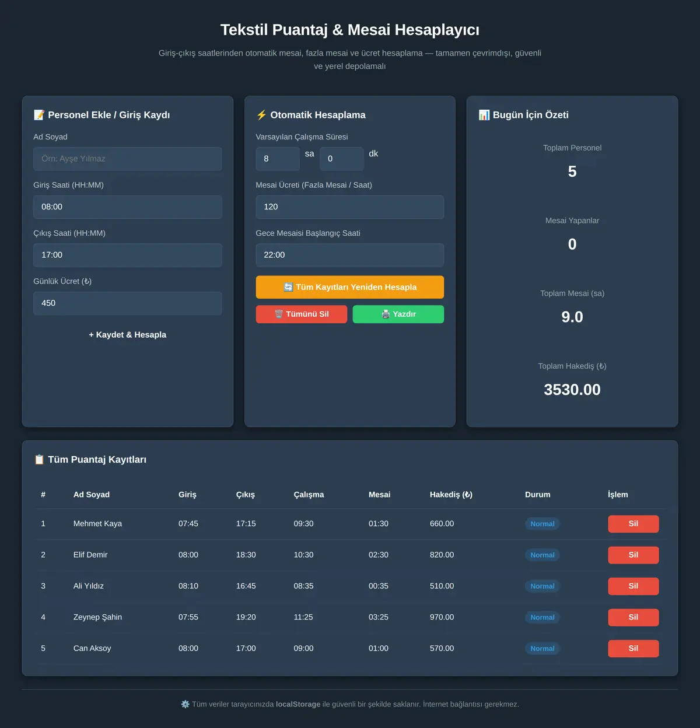Click the hakediş value 970.00
This screenshot has width=700, height=728.
pos(442,617)
